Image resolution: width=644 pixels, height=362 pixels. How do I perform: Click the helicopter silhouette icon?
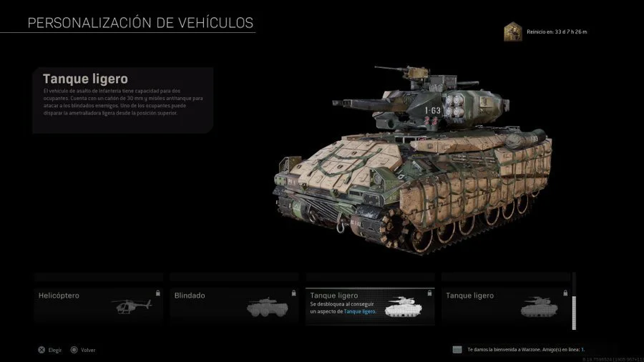132,307
